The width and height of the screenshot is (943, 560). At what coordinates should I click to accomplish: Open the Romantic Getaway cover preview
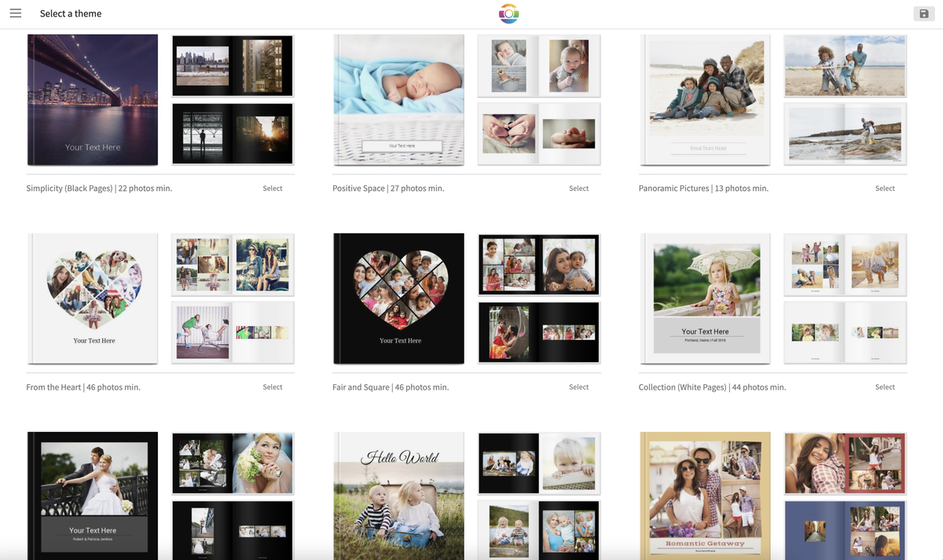pyautogui.click(x=705, y=496)
